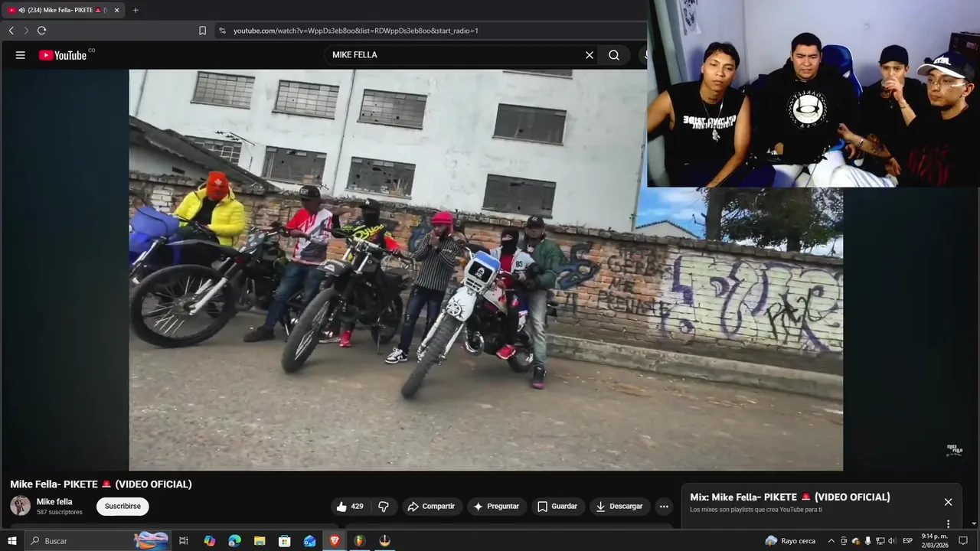
Task: Open the last orange taskbar app icon
Action: 384,541
